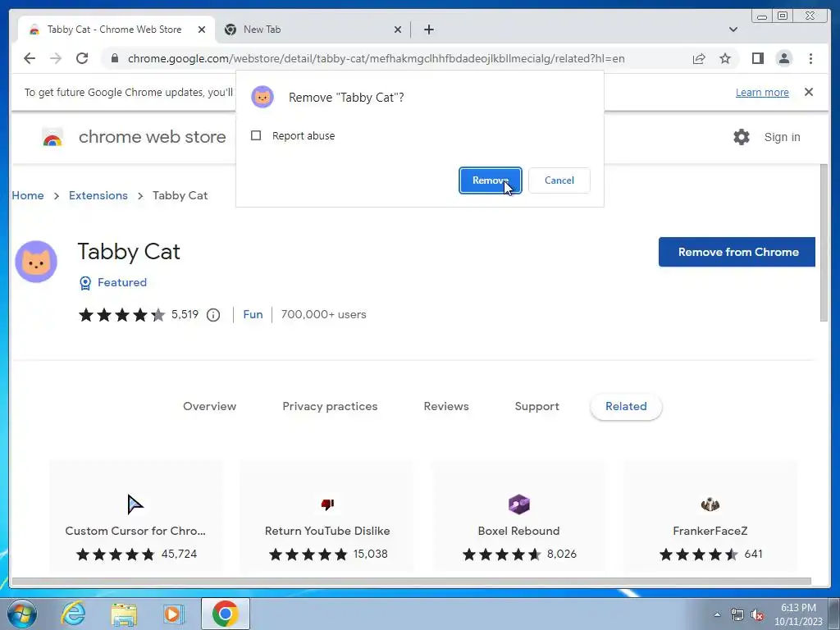Image resolution: width=840 pixels, height=630 pixels.
Task: Open a new tab with the plus icon
Action: (428, 30)
